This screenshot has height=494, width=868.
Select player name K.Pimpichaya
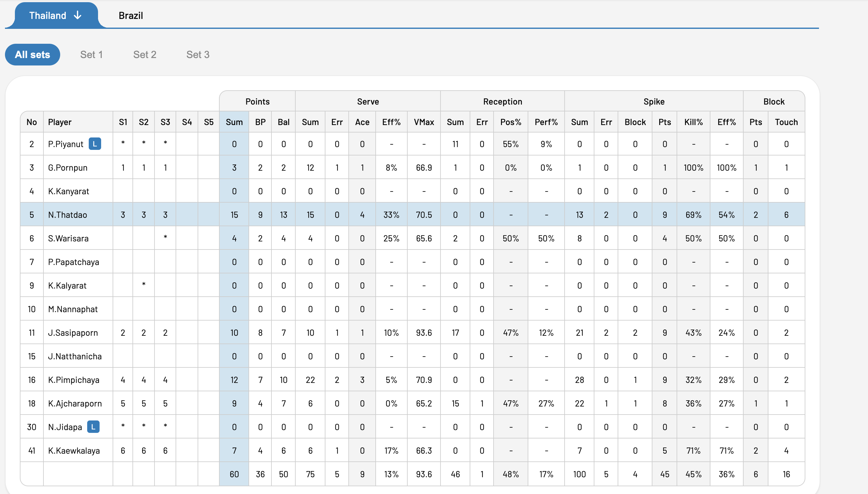[74, 380]
